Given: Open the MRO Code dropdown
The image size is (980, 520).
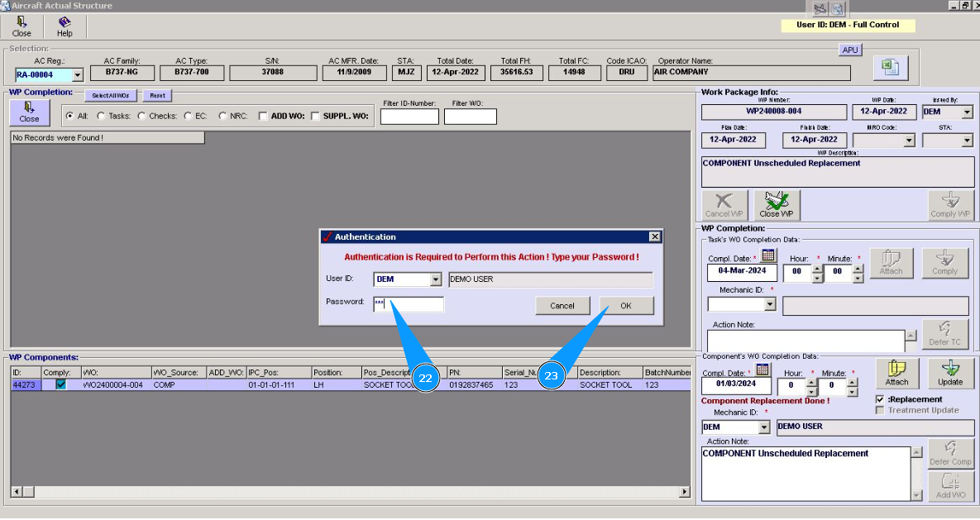Looking at the screenshot, I should tap(910, 141).
